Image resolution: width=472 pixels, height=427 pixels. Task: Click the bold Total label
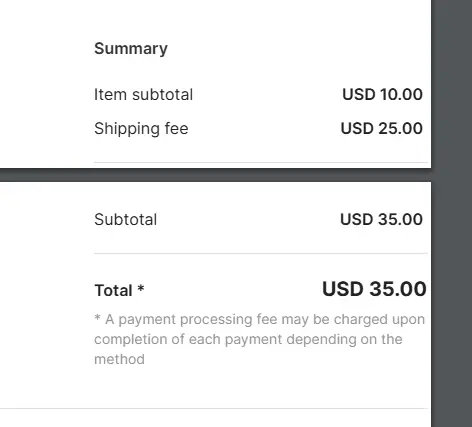click(114, 290)
